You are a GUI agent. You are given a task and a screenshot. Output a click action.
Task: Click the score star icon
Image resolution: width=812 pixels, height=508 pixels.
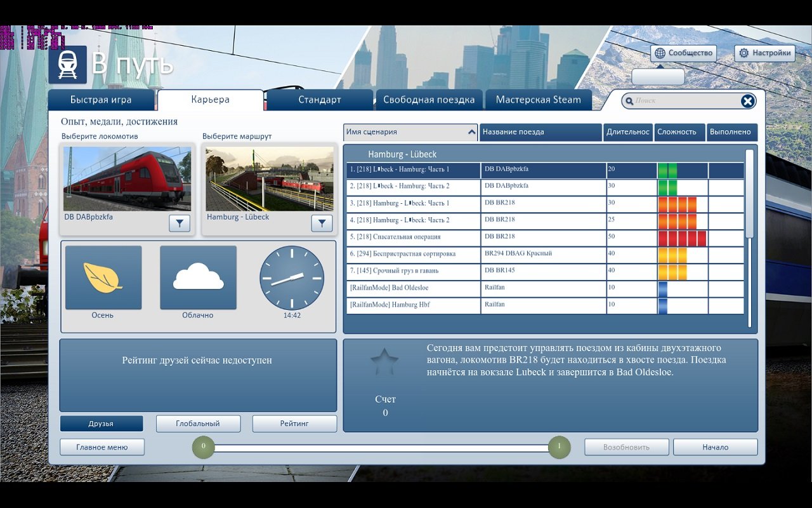(384, 363)
